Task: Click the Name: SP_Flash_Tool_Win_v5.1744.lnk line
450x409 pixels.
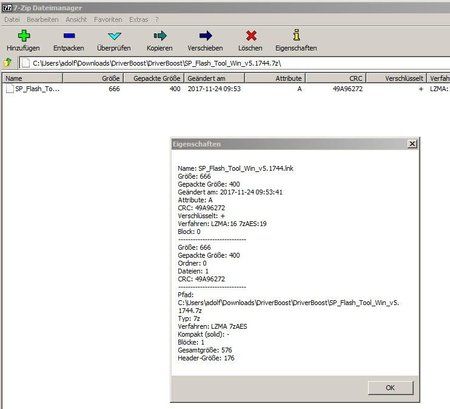Action: (x=235, y=168)
